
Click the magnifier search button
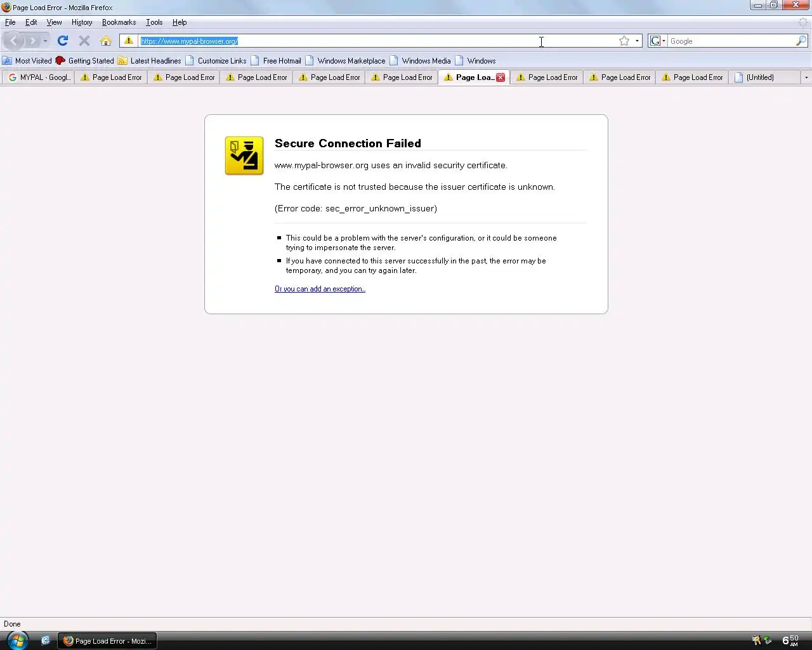pyautogui.click(x=801, y=41)
